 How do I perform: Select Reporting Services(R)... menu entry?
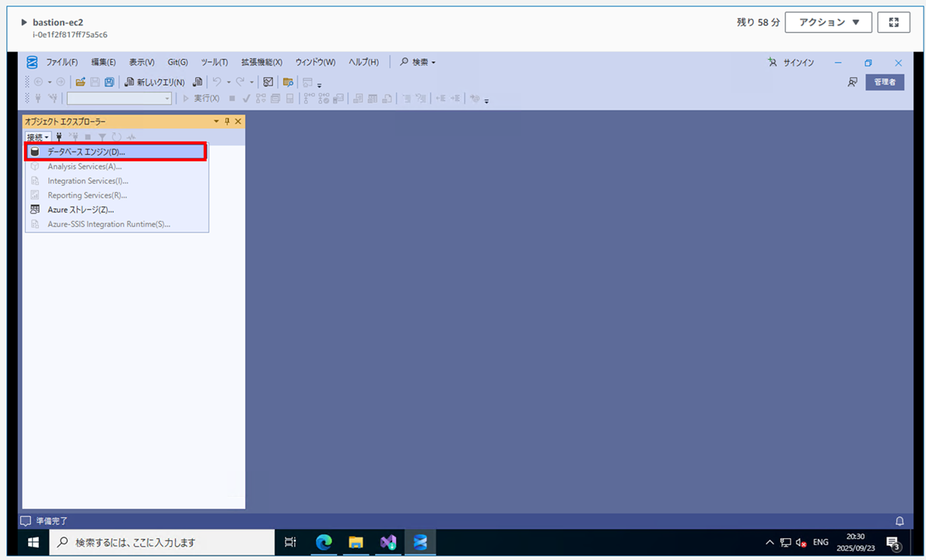[117, 195]
